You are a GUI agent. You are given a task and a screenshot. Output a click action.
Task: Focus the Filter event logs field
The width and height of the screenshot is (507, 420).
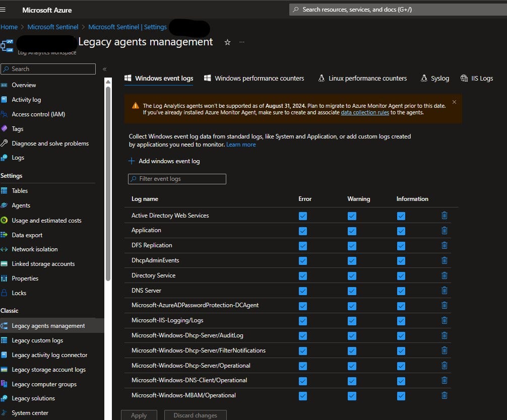pyautogui.click(x=177, y=179)
